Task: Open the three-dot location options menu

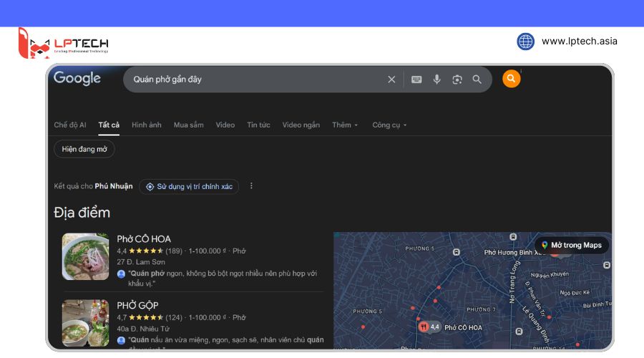Action: pyautogui.click(x=251, y=186)
